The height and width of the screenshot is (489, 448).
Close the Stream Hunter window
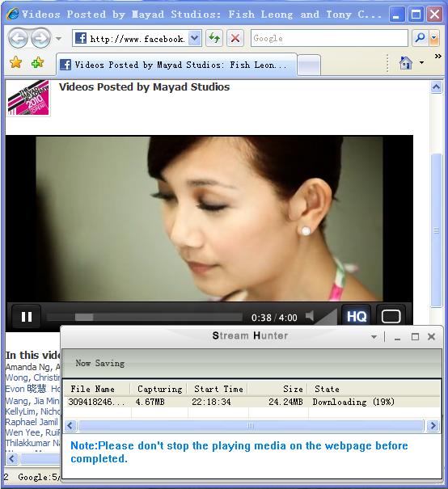coord(432,337)
